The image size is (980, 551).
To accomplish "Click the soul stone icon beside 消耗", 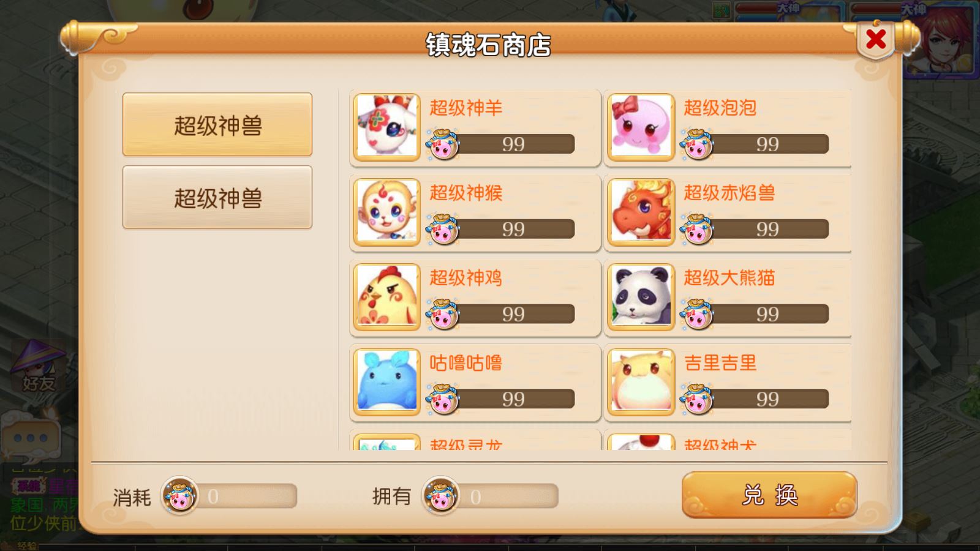I will [x=179, y=495].
